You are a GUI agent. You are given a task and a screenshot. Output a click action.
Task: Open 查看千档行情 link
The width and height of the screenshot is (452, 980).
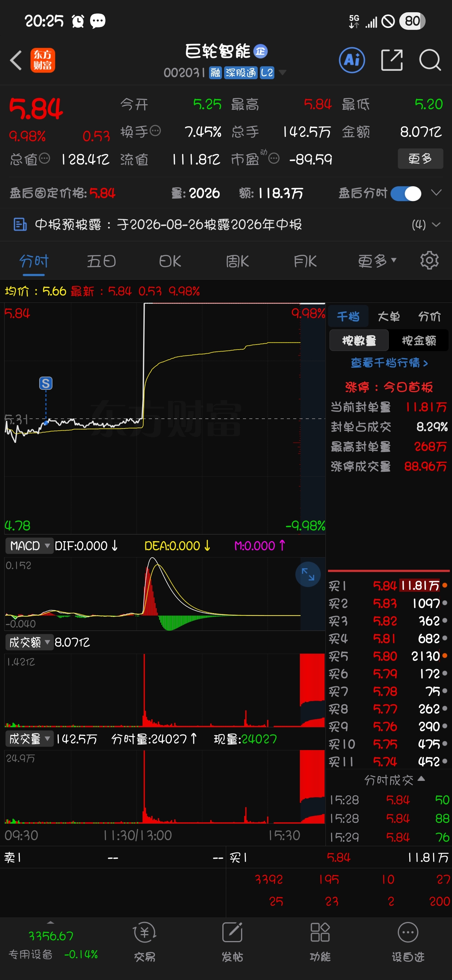point(389,362)
